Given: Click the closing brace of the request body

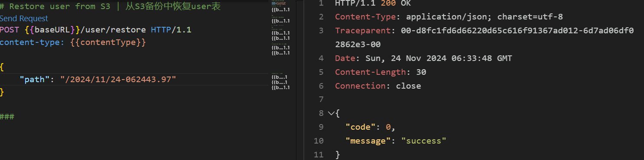Looking at the screenshot, I should (x=2, y=92).
